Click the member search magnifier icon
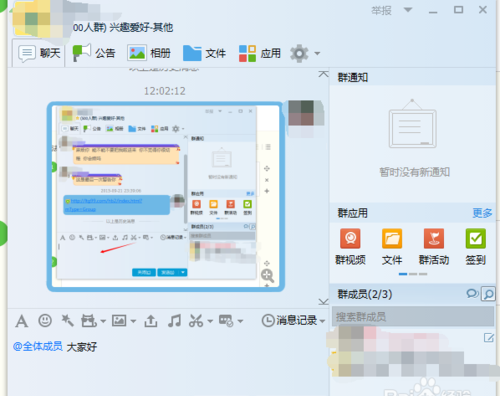The image size is (500, 396). point(488,294)
